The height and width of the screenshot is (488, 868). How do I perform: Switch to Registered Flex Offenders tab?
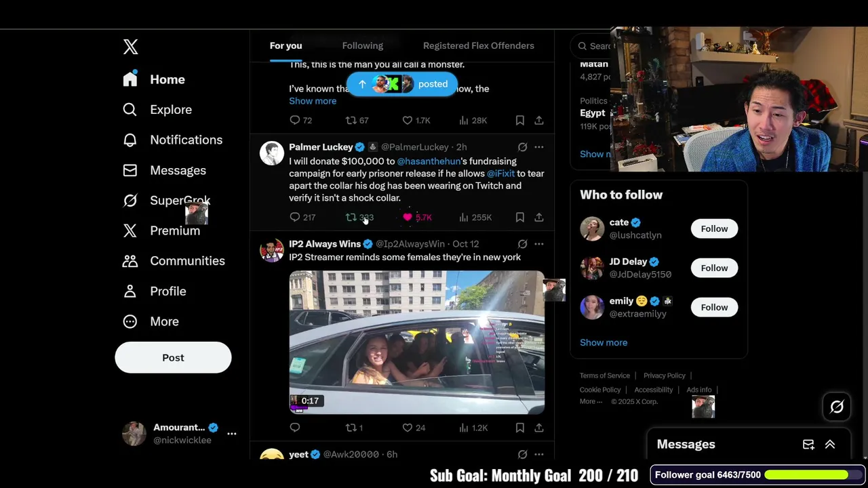[479, 45]
